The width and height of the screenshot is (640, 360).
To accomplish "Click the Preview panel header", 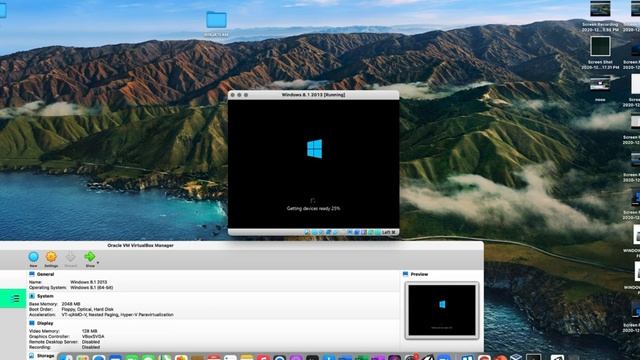I will 419,274.
